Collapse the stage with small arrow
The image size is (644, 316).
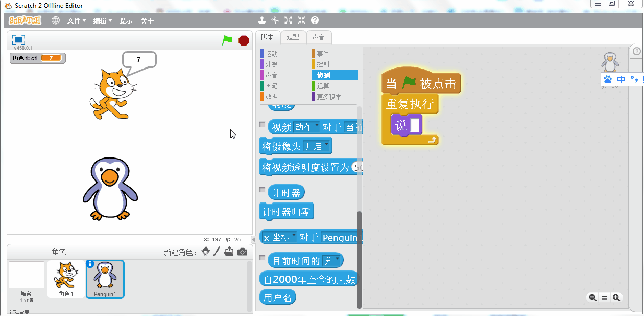[x=253, y=239]
